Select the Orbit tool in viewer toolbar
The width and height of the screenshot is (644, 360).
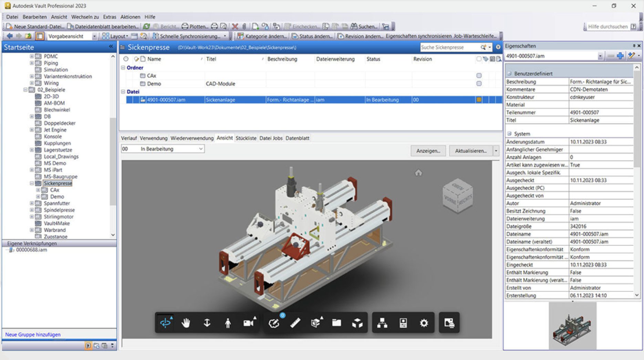point(166,323)
